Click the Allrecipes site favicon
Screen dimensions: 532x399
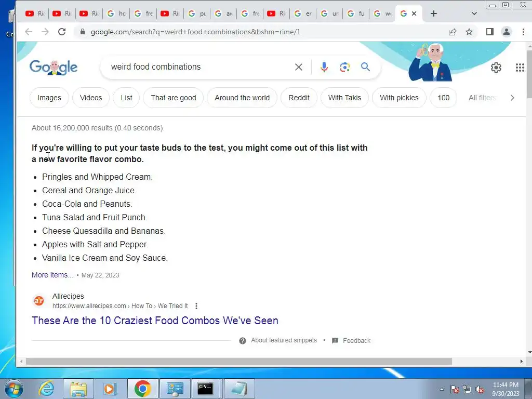coord(38,301)
